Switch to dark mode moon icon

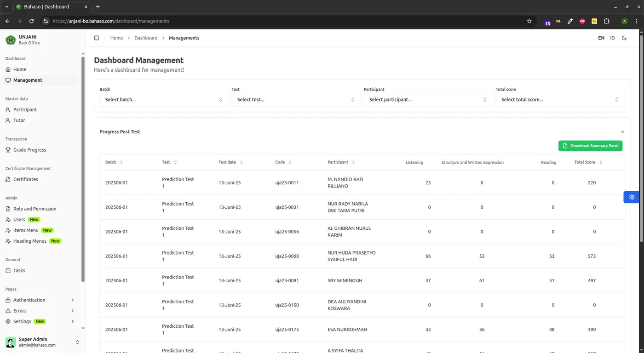pos(624,38)
